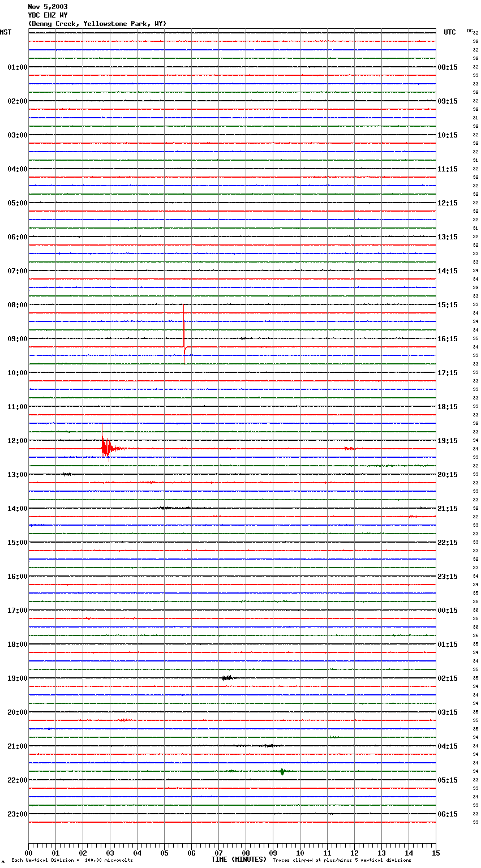The height and width of the screenshot is (868, 481).
Task: Click the 16:15 UTC label
Action: [448, 339]
